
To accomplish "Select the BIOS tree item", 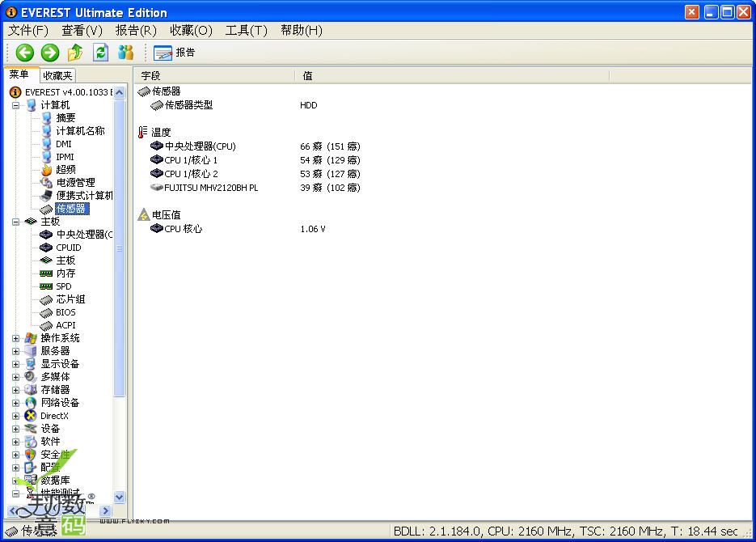I will click(x=65, y=312).
